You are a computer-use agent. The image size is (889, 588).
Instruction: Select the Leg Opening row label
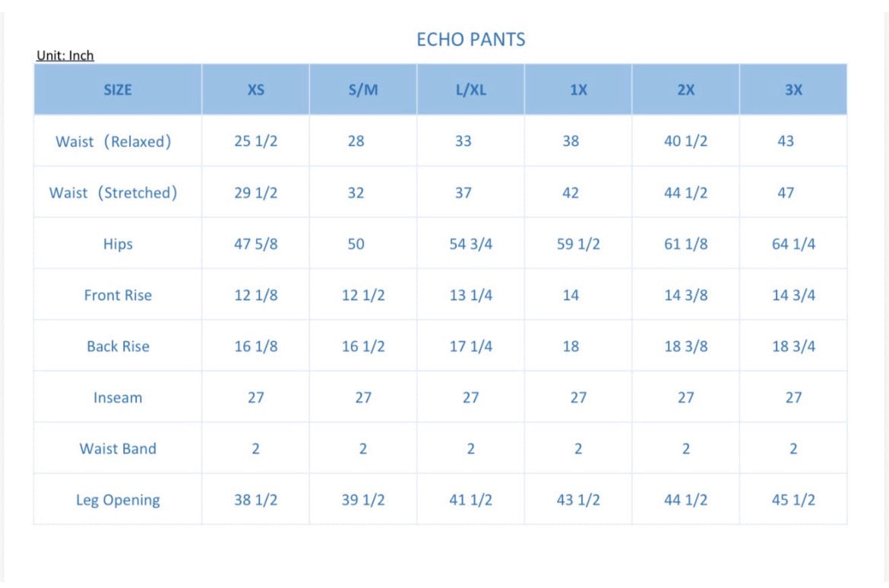coord(118,500)
